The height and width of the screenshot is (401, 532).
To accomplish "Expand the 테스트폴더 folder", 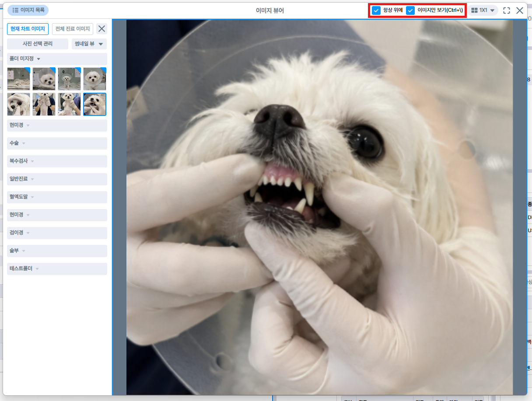I will (x=57, y=268).
